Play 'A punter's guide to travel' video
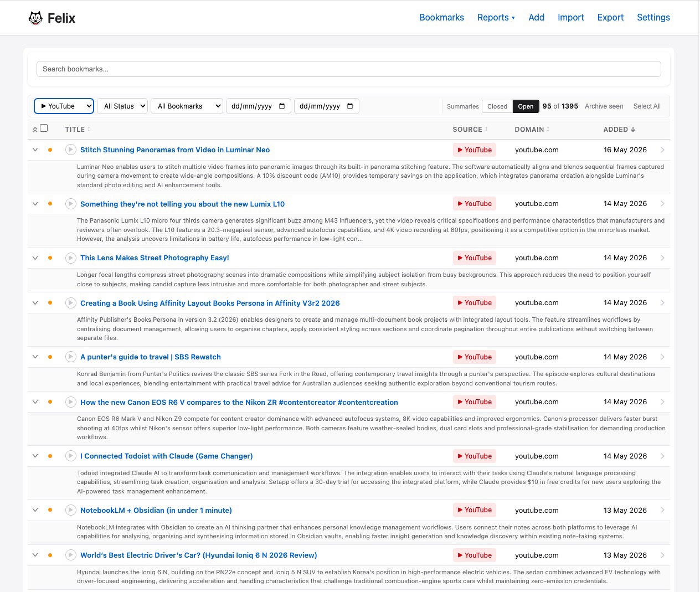Image resolution: width=700 pixels, height=592 pixels. [x=70, y=357]
